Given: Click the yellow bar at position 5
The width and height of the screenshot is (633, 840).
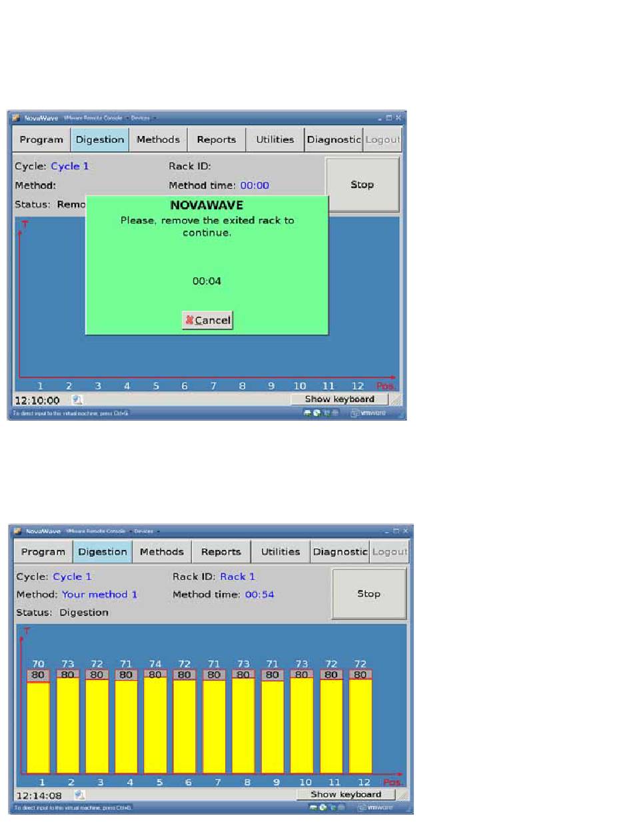Looking at the screenshot, I should [x=155, y=725].
